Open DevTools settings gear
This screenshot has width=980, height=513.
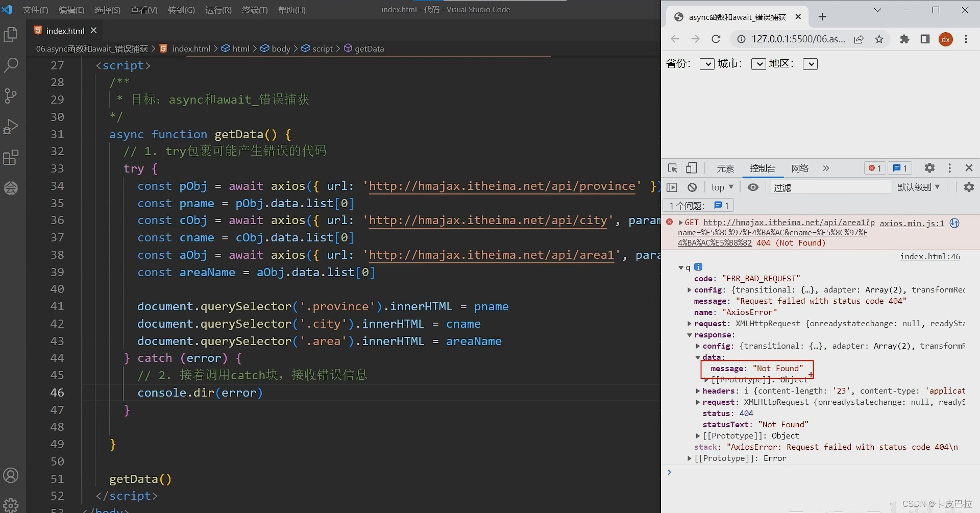[929, 168]
